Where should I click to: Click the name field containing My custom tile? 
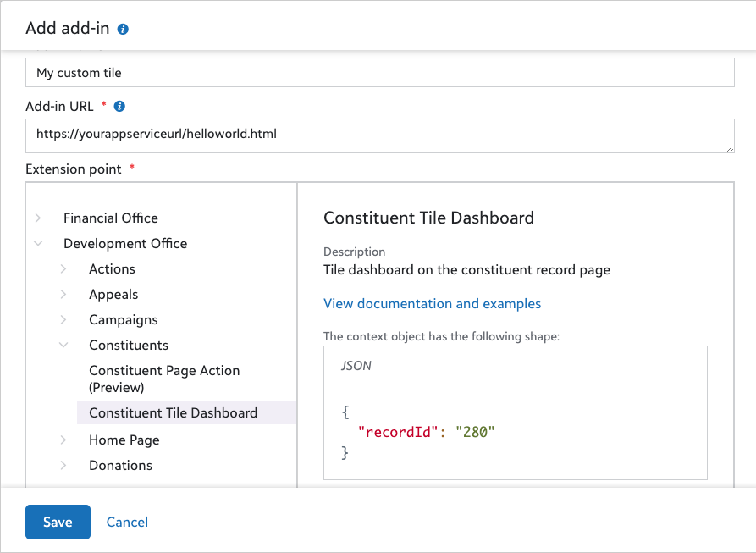tap(379, 73)
